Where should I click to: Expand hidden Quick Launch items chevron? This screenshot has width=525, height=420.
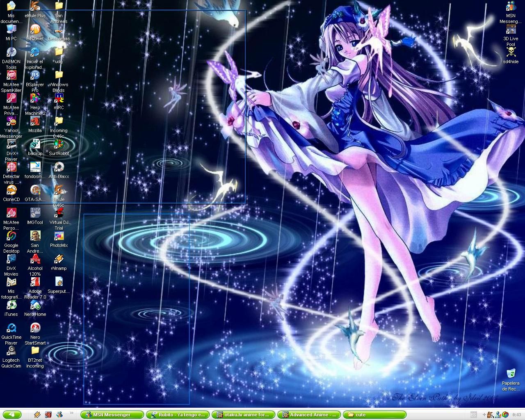[72, 413]
